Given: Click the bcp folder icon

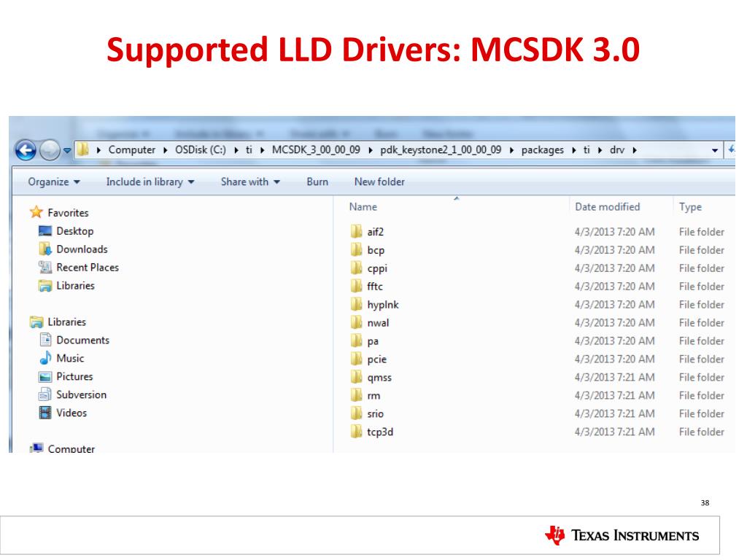Looking at the screenshot, I should (356, 249).
